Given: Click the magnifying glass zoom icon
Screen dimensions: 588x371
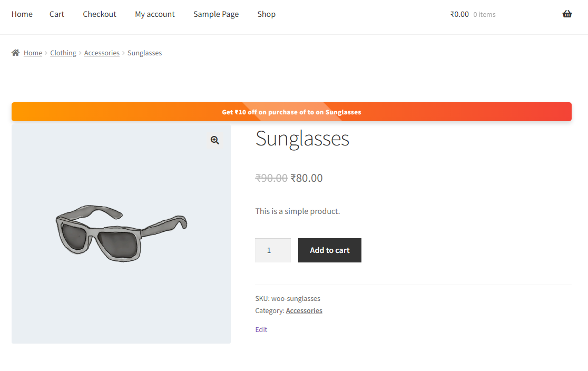Looking at the screenshot, I should pyautogui.click(x=215, y=140).
